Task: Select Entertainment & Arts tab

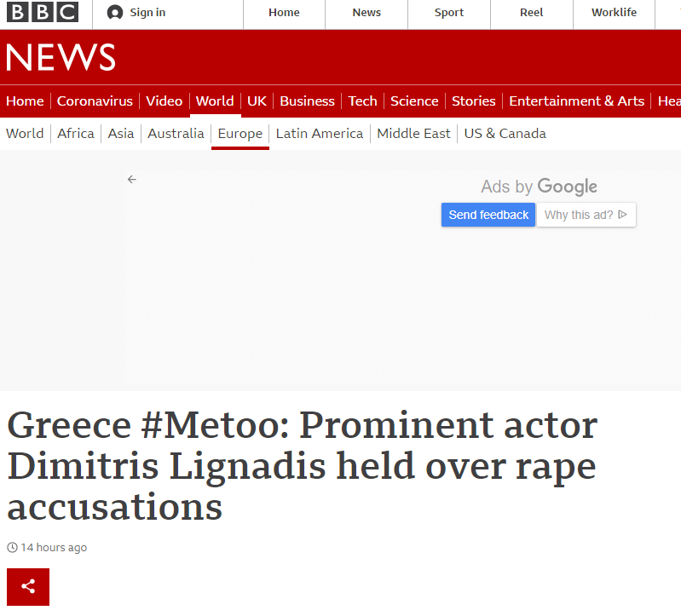Action: (576, 101)
